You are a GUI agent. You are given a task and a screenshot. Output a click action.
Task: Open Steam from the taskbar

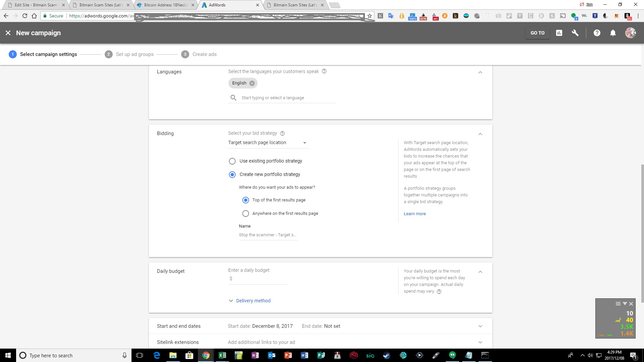[387, 355]
